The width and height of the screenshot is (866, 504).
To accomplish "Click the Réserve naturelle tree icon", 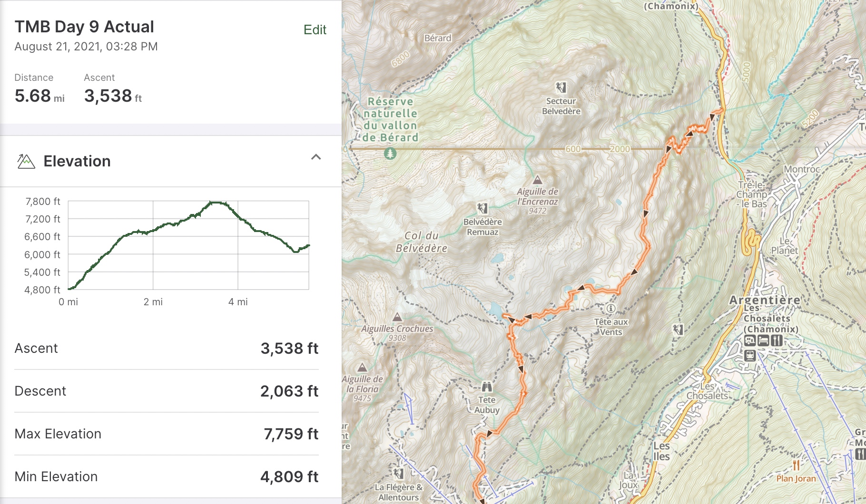I will (390, 154).
